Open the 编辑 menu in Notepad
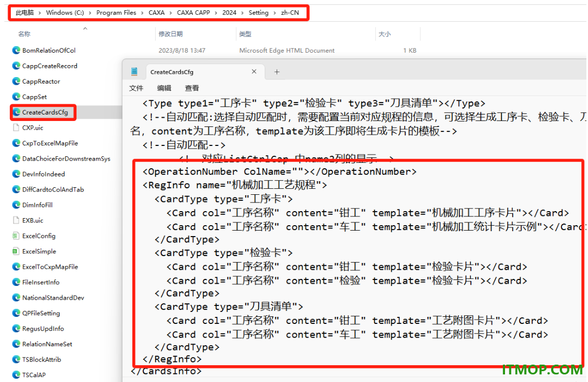This screenshot has height=382, width=588. pos(164,88)
